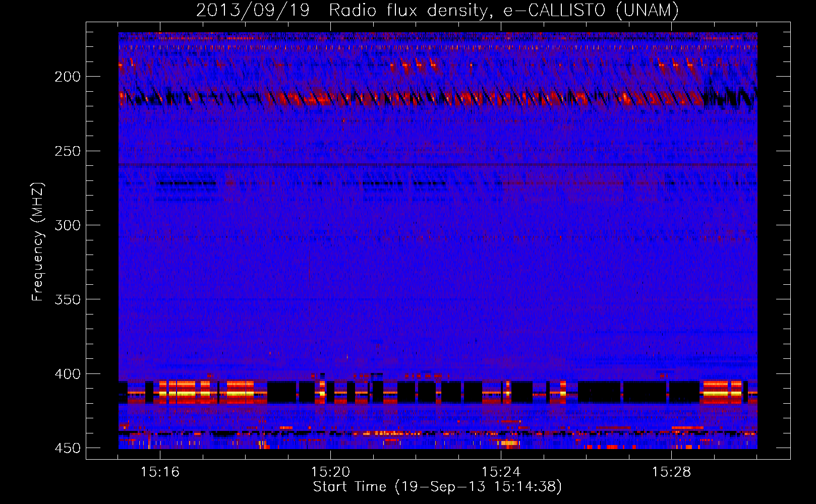Click the 250 frequency tick label
The width and height of the screenshot is (816, 504).
tap(68, 151)
